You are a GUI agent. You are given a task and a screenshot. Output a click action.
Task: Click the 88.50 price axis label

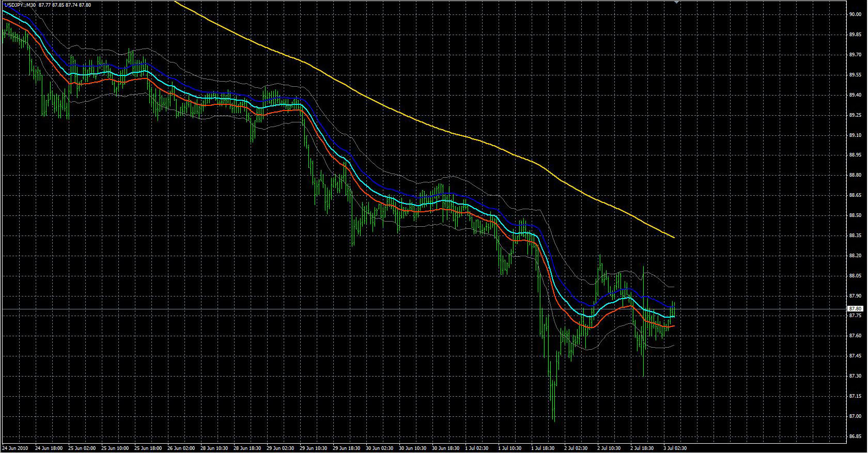(x=855, y=215)
